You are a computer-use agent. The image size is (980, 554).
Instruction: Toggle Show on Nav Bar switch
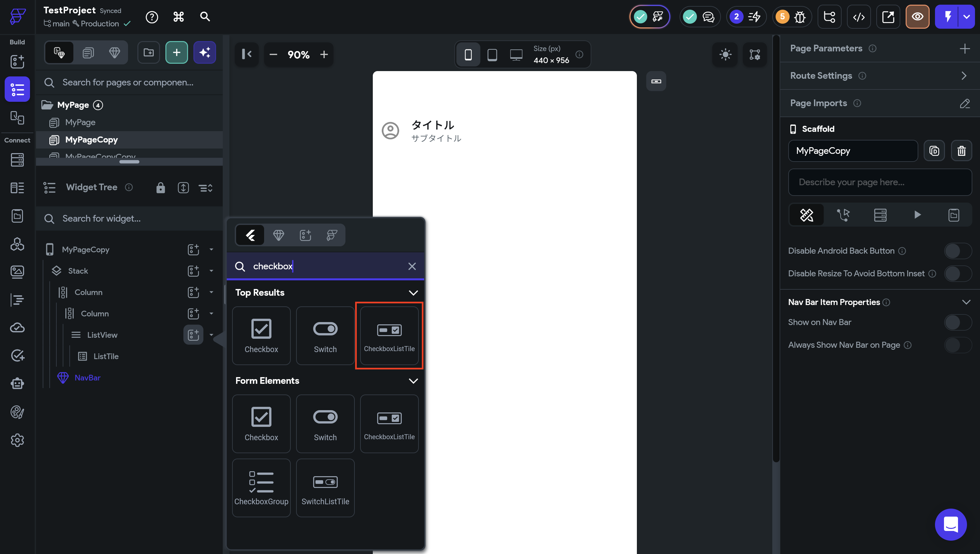point(957,322)
